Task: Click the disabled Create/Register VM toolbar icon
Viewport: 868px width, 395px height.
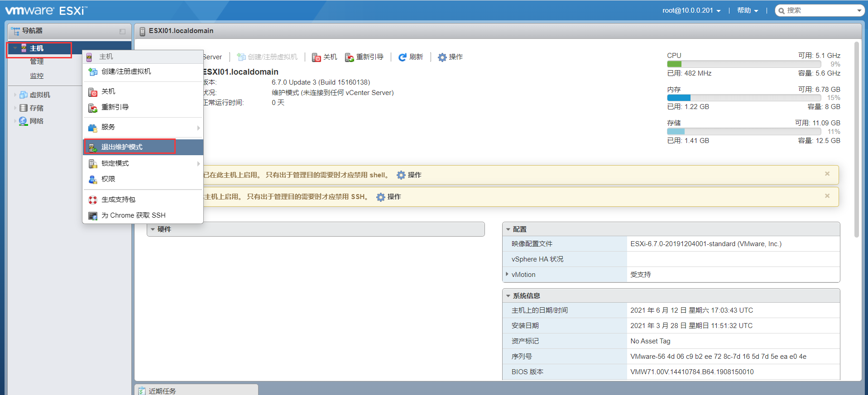Action: point(241,57)
